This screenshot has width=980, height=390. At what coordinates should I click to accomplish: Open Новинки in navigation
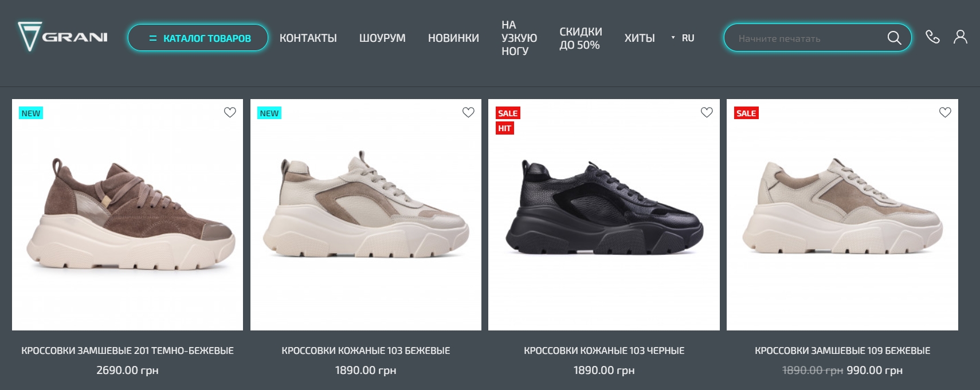click(x=453, y=38)
